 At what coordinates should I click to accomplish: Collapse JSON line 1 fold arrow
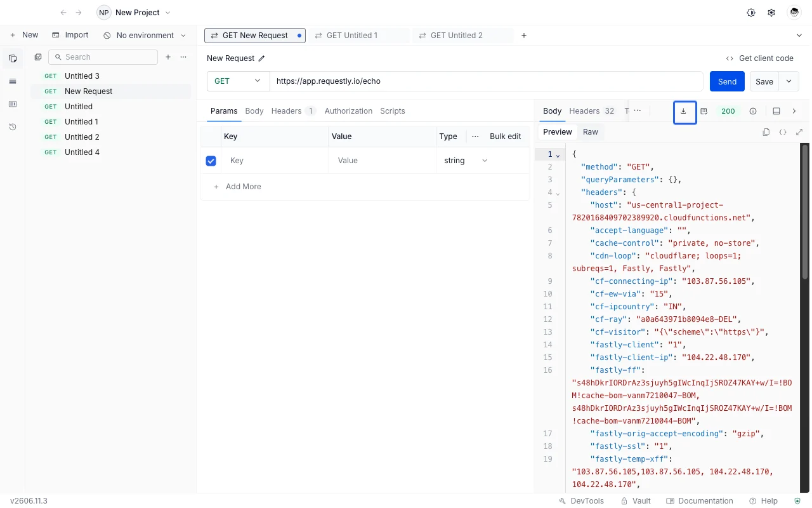click(x=558, y=156)
